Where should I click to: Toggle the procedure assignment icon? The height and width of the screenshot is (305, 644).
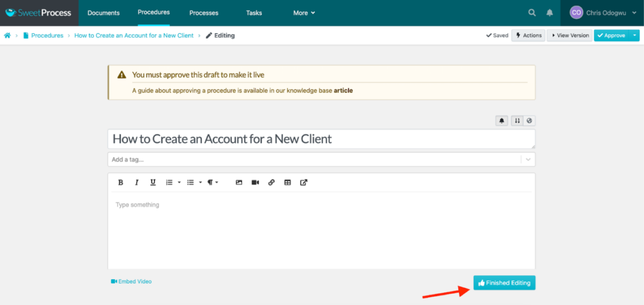pyautogui.click(x=517, y=120)
